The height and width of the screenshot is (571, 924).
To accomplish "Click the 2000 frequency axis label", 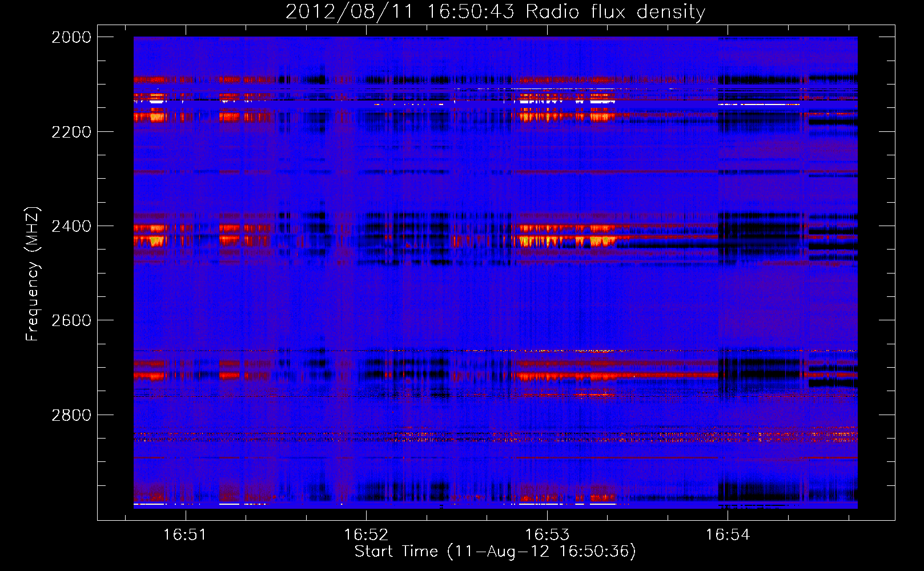I will click(71, 37).
